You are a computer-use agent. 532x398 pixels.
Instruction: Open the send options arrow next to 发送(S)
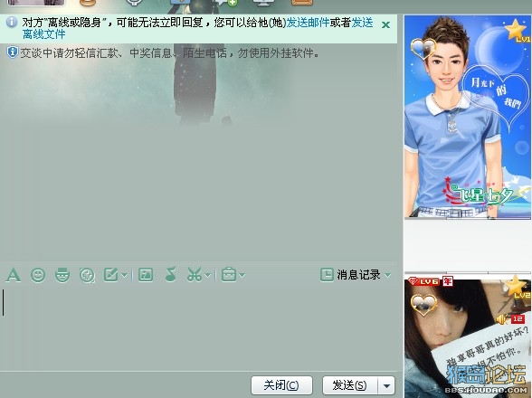pyautogui.click(x=386, y=385)
